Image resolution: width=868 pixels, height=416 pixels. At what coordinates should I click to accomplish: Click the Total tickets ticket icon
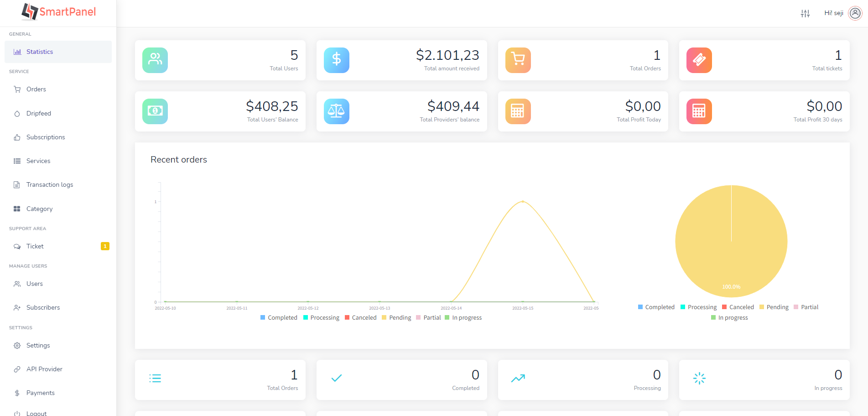[x=699, y=60]
